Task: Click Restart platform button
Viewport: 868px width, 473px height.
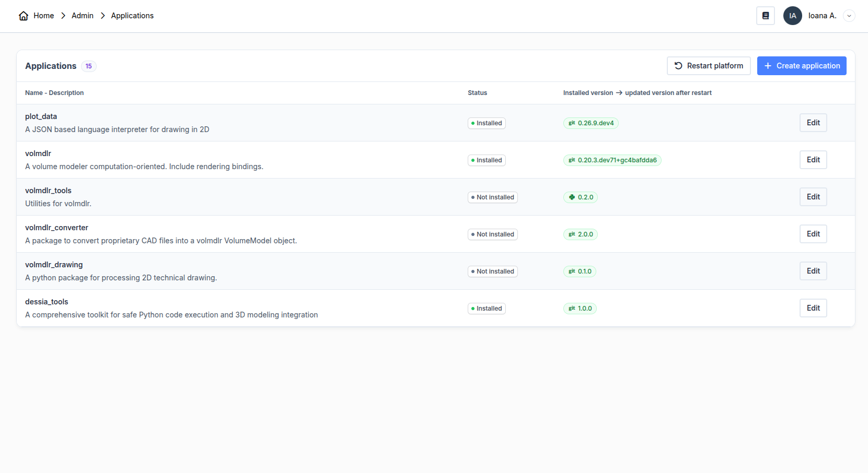Action: tap(709, 66)
